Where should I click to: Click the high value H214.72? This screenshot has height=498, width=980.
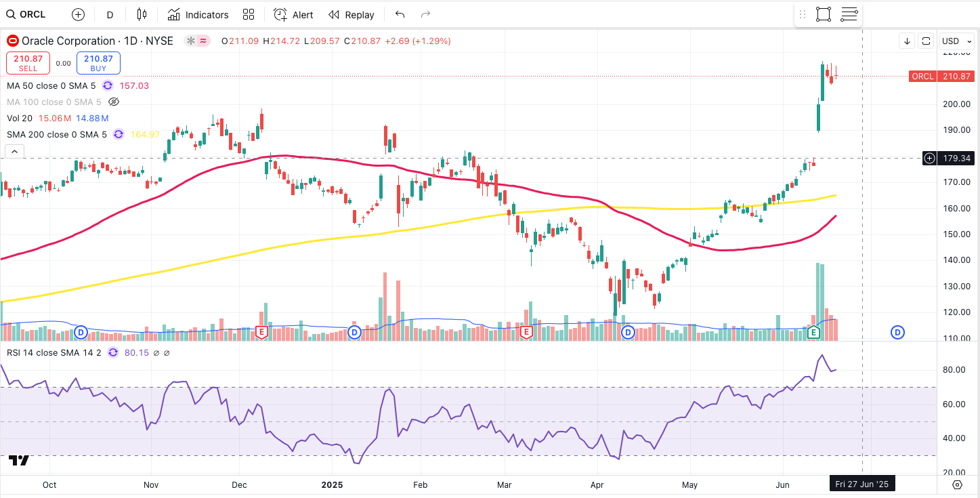coord(281,41)
